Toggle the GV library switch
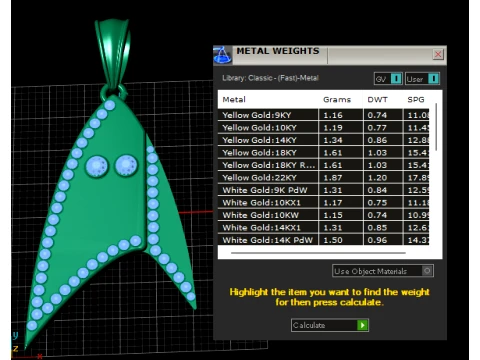 pyautogui.click(x=388, y=79)
